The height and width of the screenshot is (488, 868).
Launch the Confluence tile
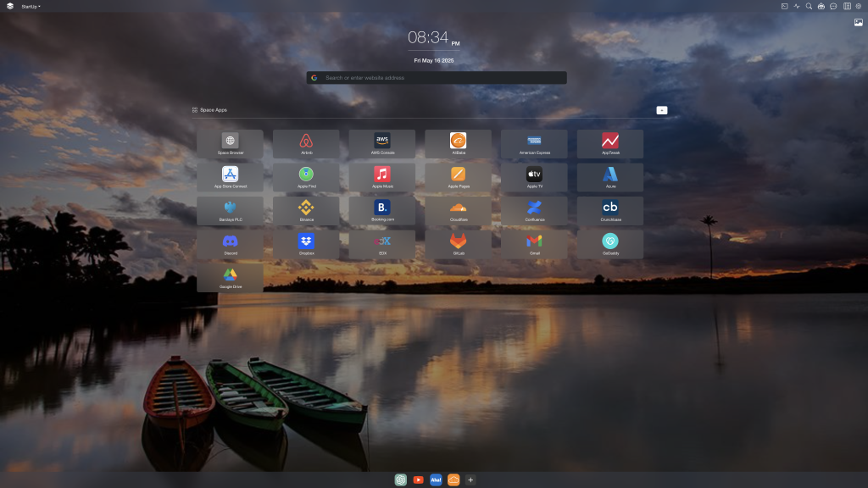click(534, 211)
